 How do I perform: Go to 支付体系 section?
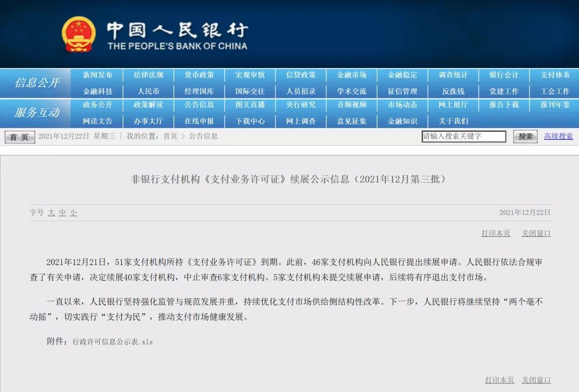click(555, 75)
